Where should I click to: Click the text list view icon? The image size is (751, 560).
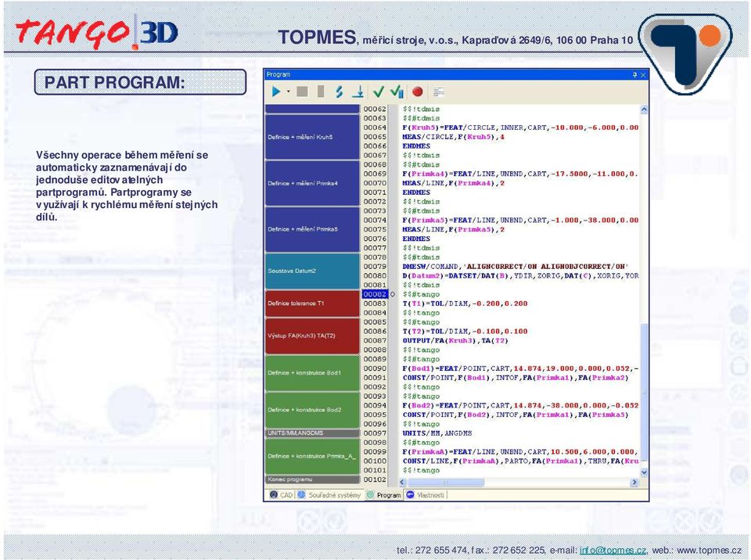click(x=438, y=92)
